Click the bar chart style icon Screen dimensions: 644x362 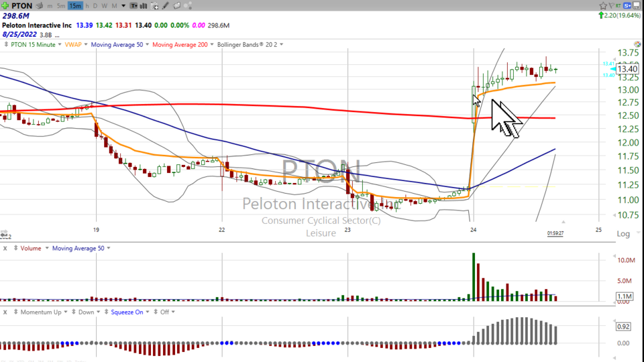tap(144, 6)
